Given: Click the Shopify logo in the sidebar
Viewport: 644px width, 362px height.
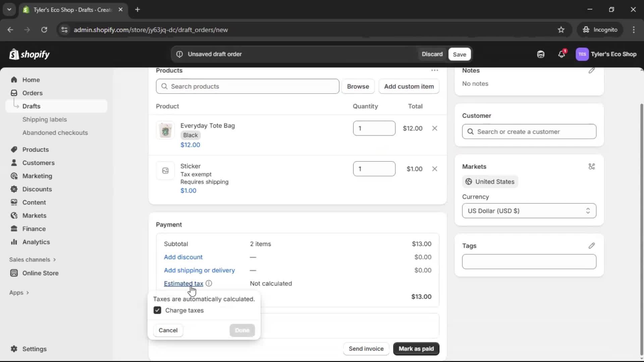Looking at the screenshot, I should pyautogui.click(x=30, y=54).
